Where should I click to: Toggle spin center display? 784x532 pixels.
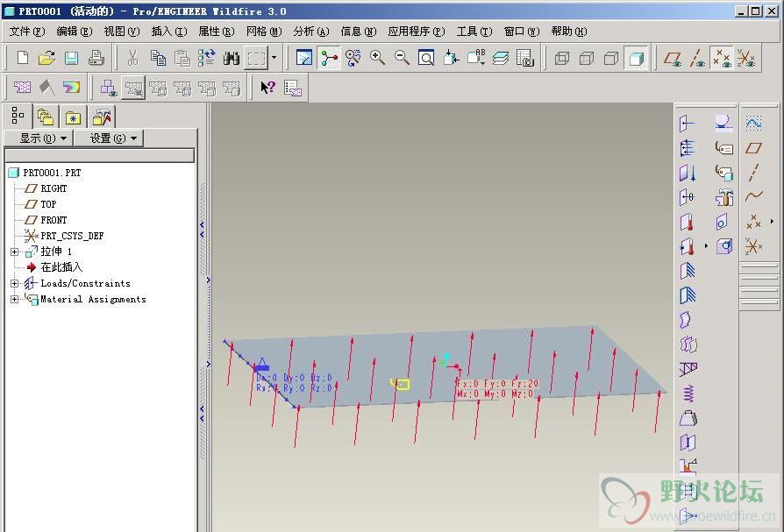click(x=329, y=58)
